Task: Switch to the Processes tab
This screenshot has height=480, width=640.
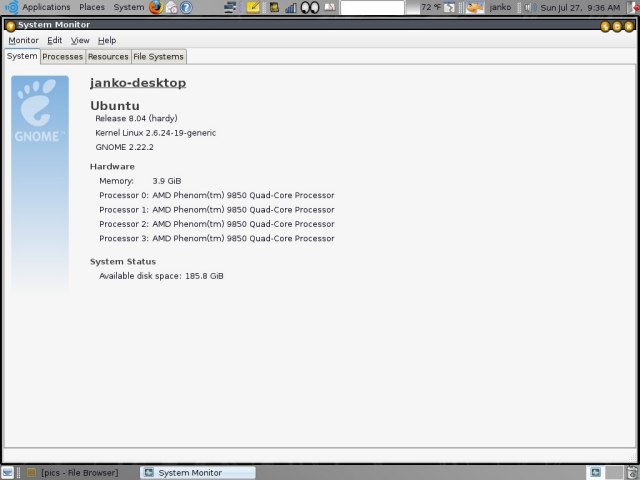Action: pyautogui.click(x=62, y=57)
